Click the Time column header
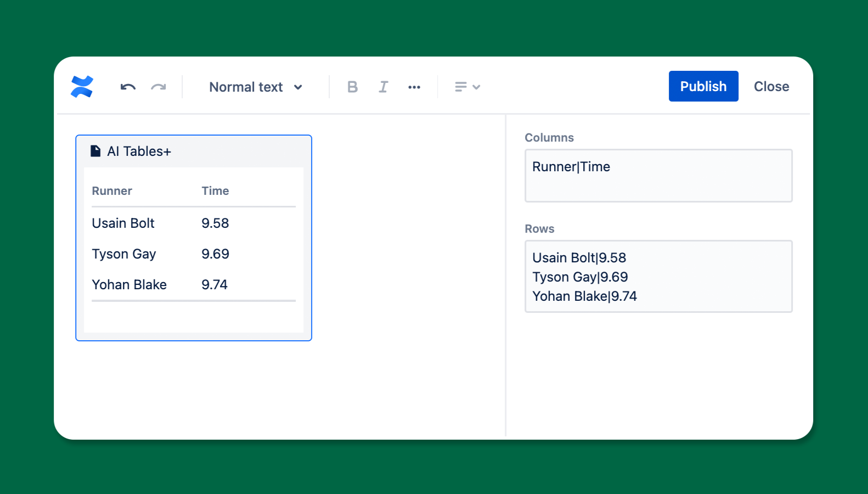 (215, 191)
